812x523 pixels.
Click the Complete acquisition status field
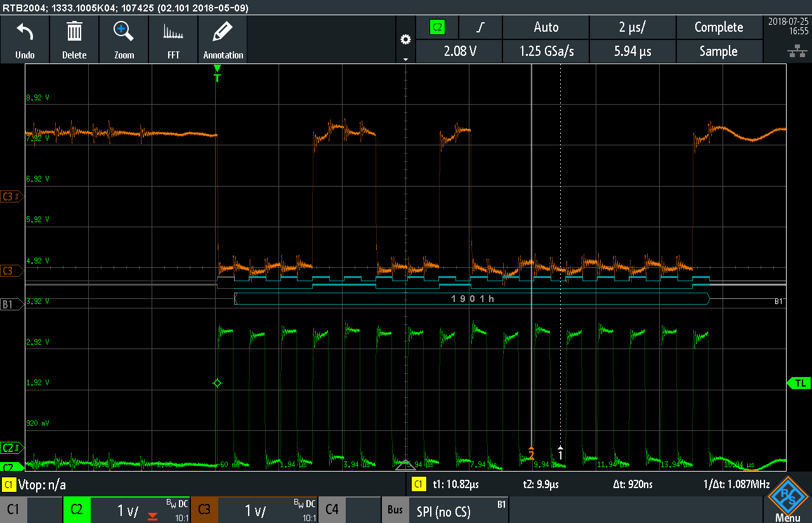(x=719, y=27)
